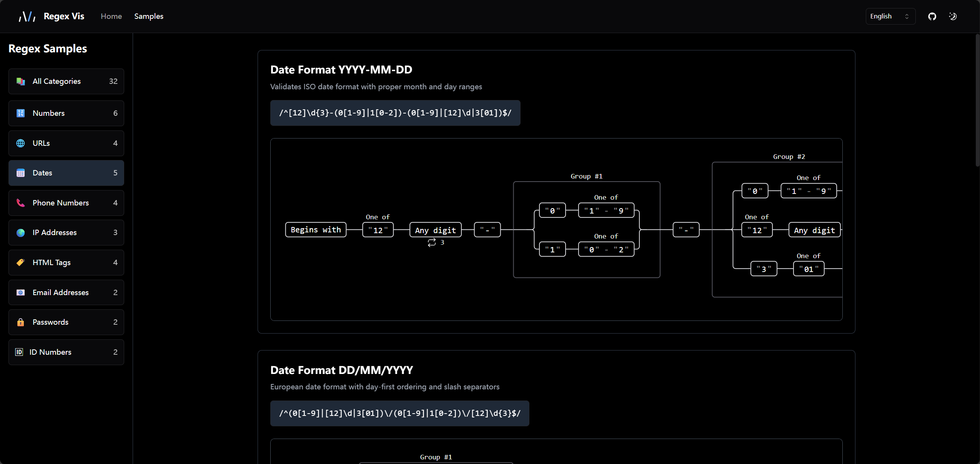This screenshot has height=464, width=980.
Task: Click the Phone Numbers handset icon
Action: coord(21,203)
